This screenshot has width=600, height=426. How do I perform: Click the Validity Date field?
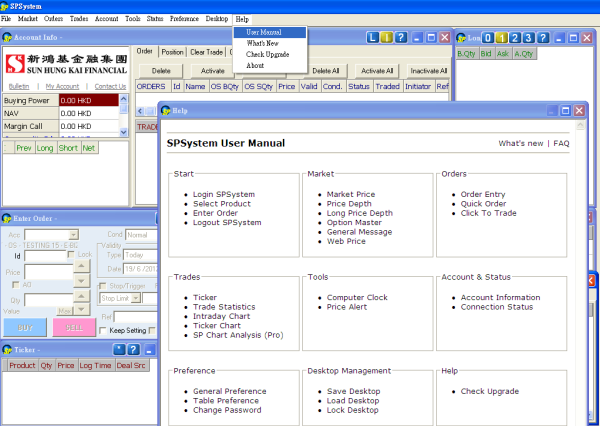pyautogui.click(x=140, y=269)
